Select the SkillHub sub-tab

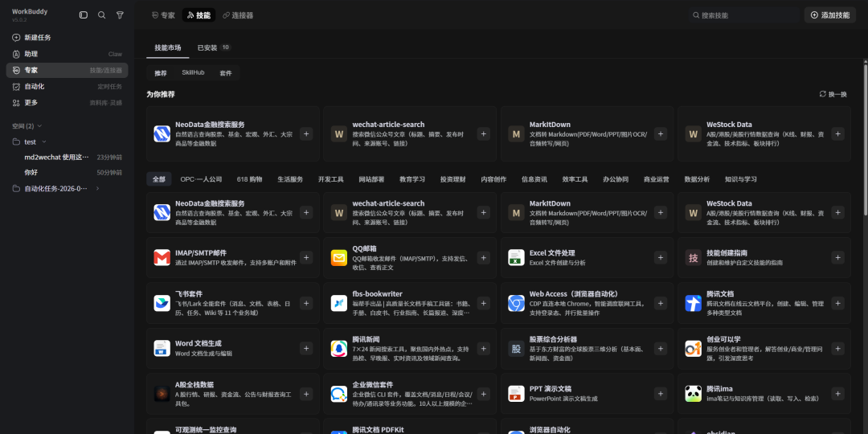click(193, 72)
